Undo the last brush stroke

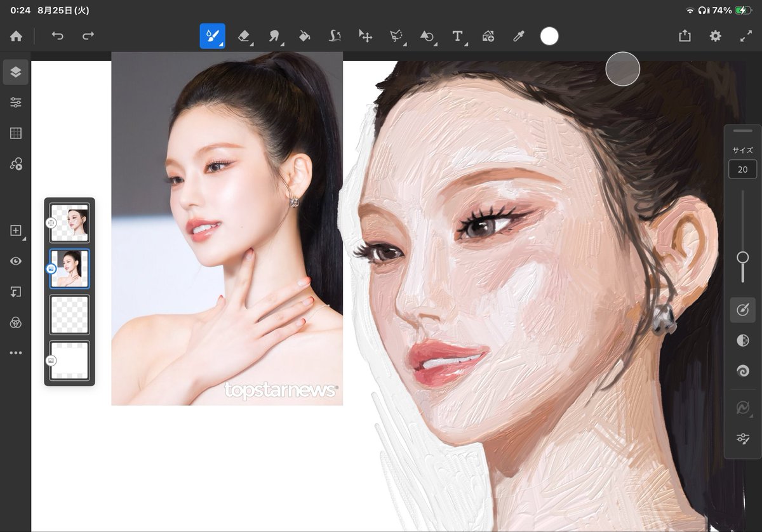click(x=58, y=36)
